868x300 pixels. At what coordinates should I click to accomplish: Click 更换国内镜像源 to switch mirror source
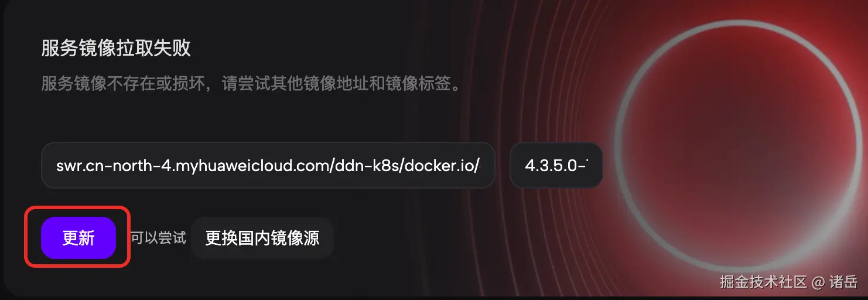262,238
